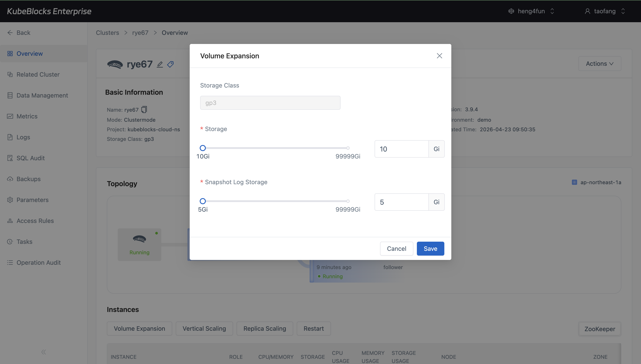Open the SQL Audit page

(x=30, y=158)
